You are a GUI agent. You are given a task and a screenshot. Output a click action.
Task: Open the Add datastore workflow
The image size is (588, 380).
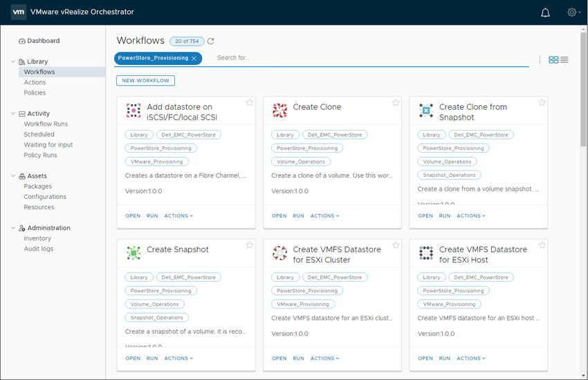tap(133, 216)
